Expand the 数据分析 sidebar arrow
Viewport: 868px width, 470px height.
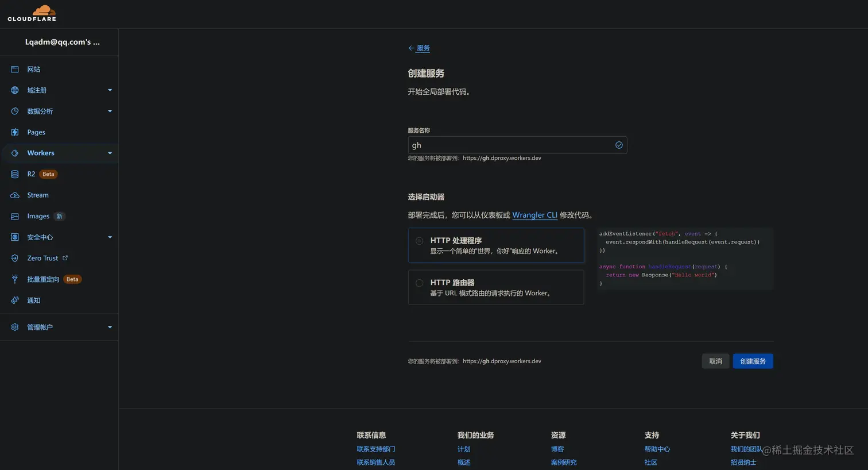110,111
